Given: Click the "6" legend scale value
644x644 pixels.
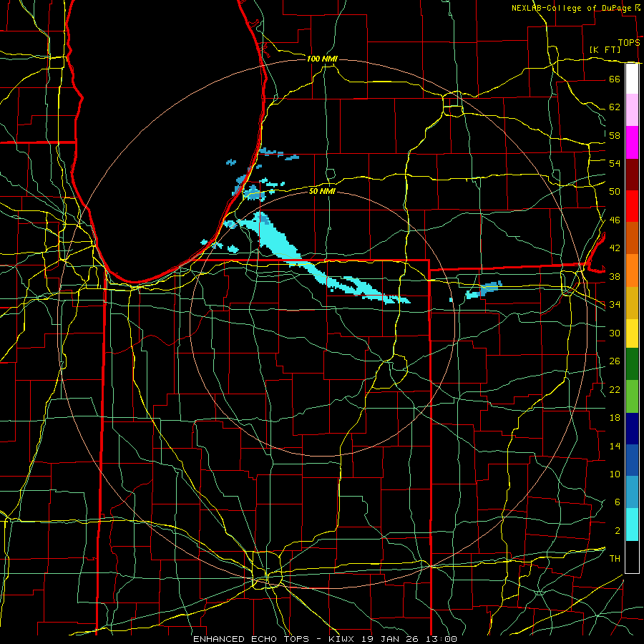Looking at the screenshot, I should (617, 502).
